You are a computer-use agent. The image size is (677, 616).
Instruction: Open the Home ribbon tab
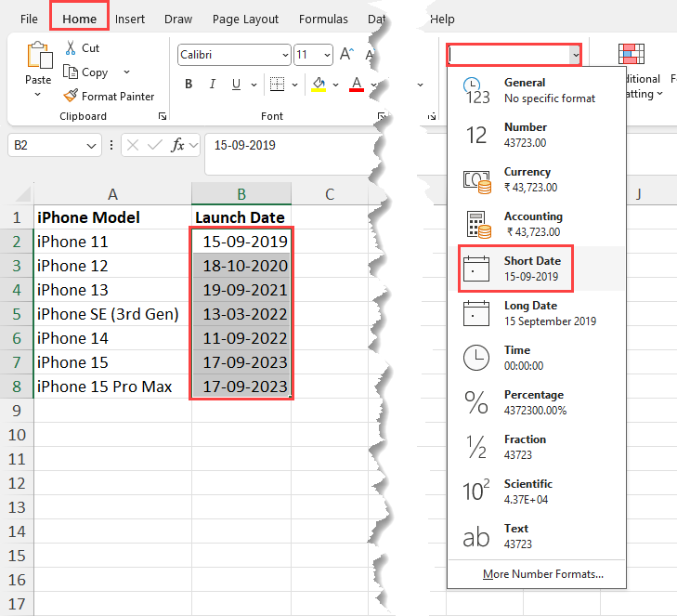(x=80, y=19)
